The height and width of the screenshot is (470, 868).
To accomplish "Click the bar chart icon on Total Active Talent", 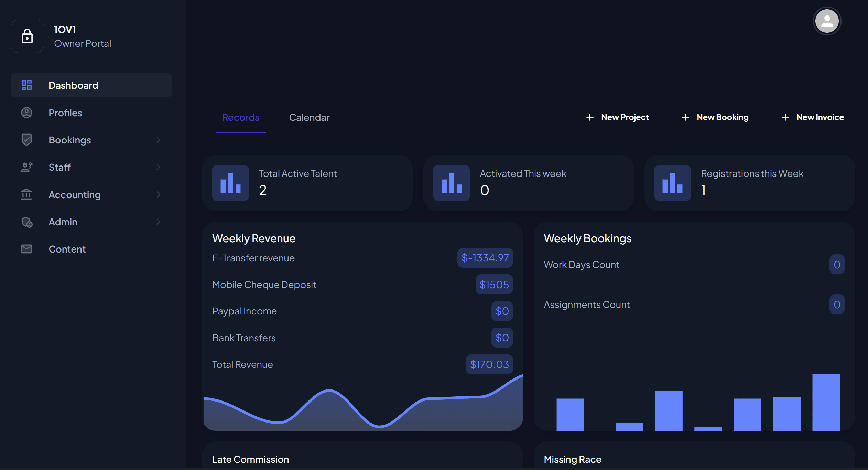I will [x=230, y=183].
